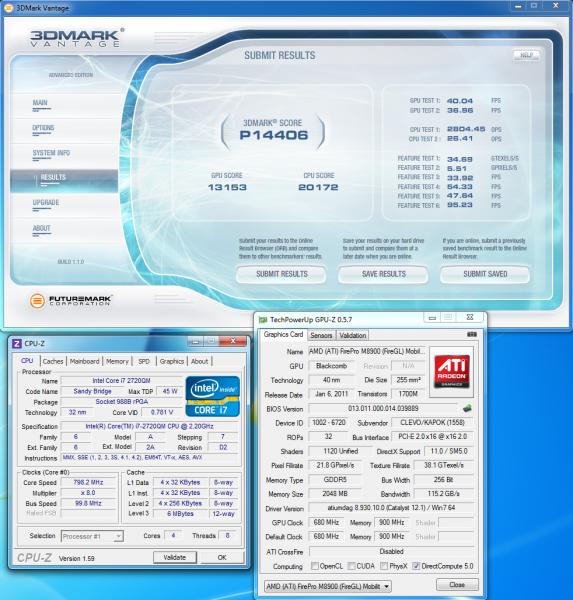Open the GPU selection dropdown in GPU-Z
The image size is (573, 600).
tap(328, 586)
